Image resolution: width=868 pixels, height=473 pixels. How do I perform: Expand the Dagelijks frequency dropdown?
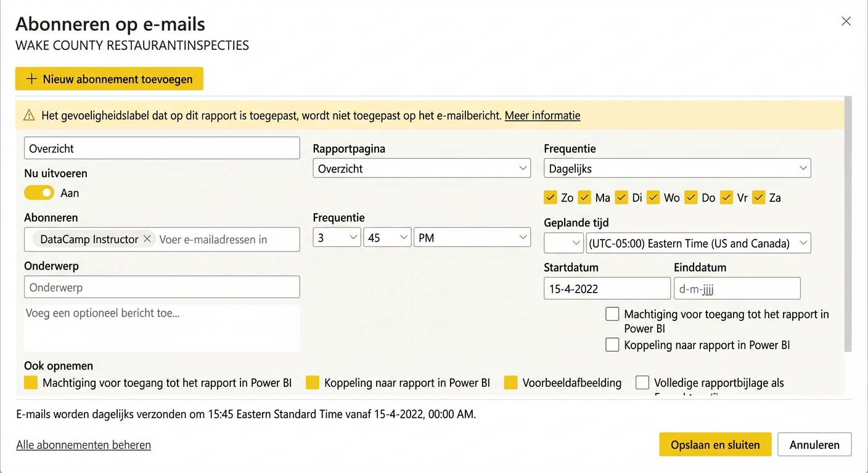(677, 168)
